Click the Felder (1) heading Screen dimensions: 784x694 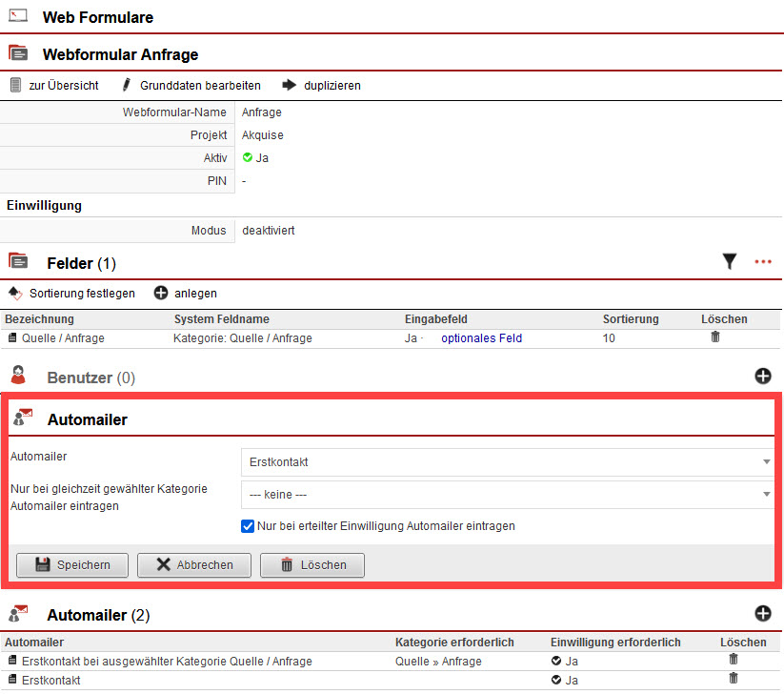pyautogui.click(x=82, y=263)
